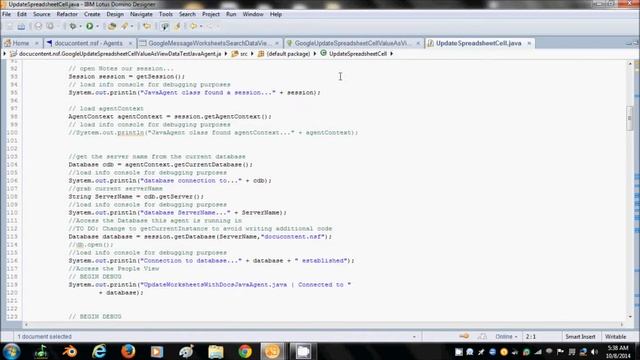This screenshot has width=640, height=360.
Task: Click the (default package) breadcrumb segment
Action: 288,54
